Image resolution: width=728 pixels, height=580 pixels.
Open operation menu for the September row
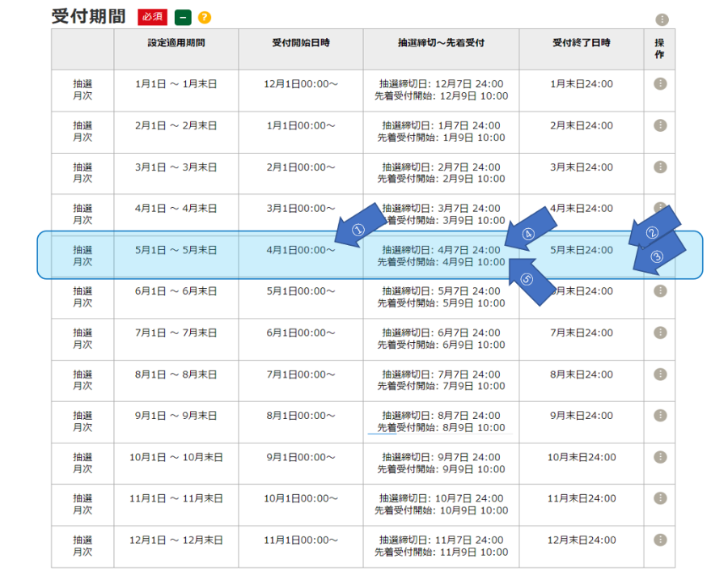[x=660, y=416]
